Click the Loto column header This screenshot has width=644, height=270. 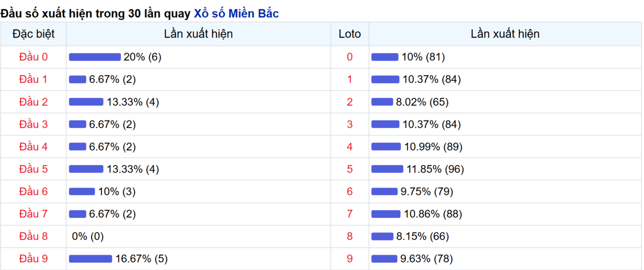[x=350, y=34]
